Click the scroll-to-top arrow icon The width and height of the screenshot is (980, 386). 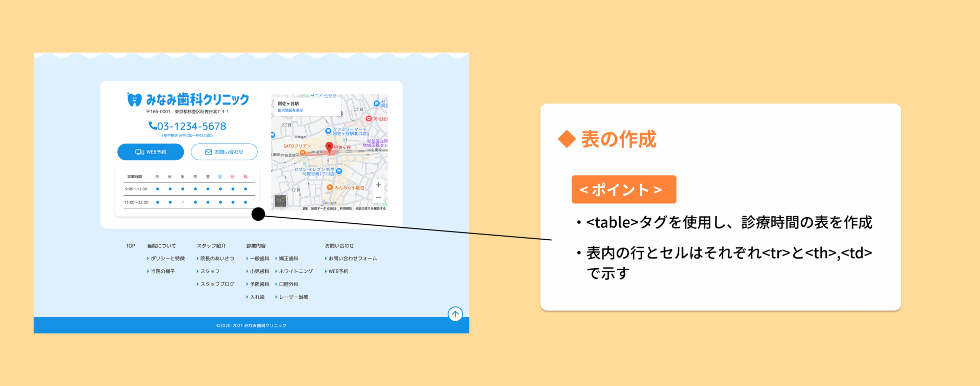coord(455,314)
